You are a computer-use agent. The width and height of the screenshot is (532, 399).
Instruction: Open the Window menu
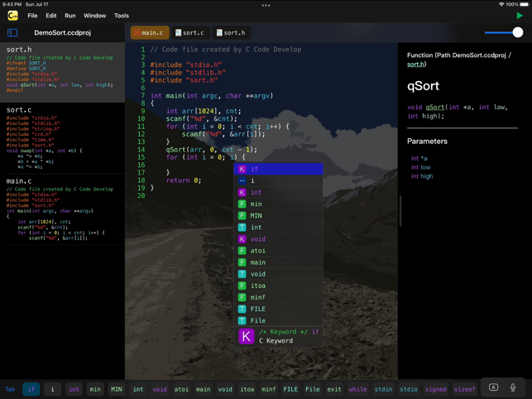[94, 16]
